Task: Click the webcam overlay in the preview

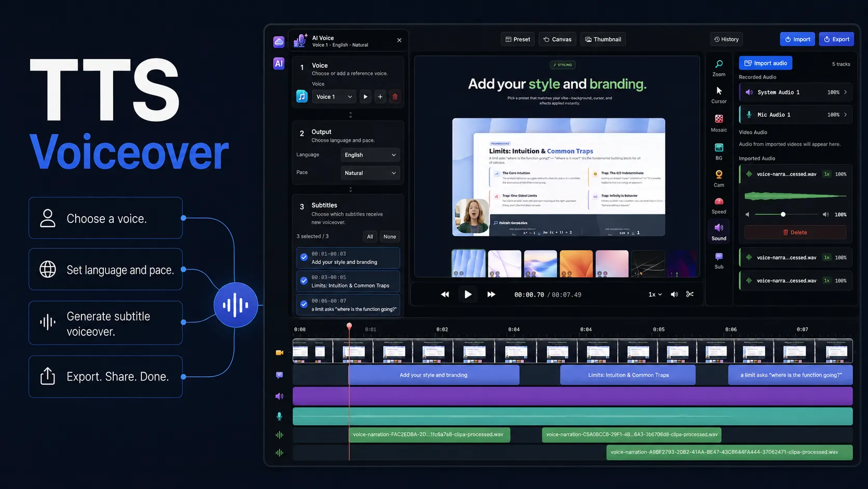Action: click(x=471, y=217)
